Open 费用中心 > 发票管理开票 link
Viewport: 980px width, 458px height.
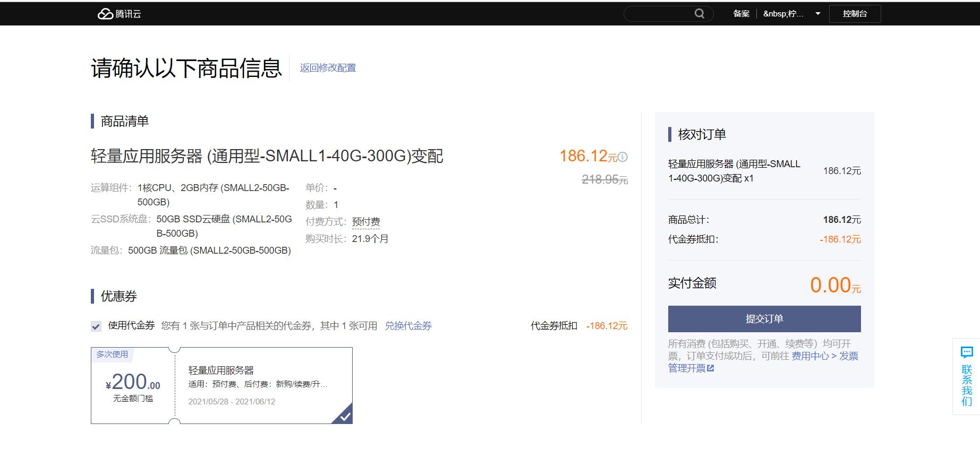(824, 356)
